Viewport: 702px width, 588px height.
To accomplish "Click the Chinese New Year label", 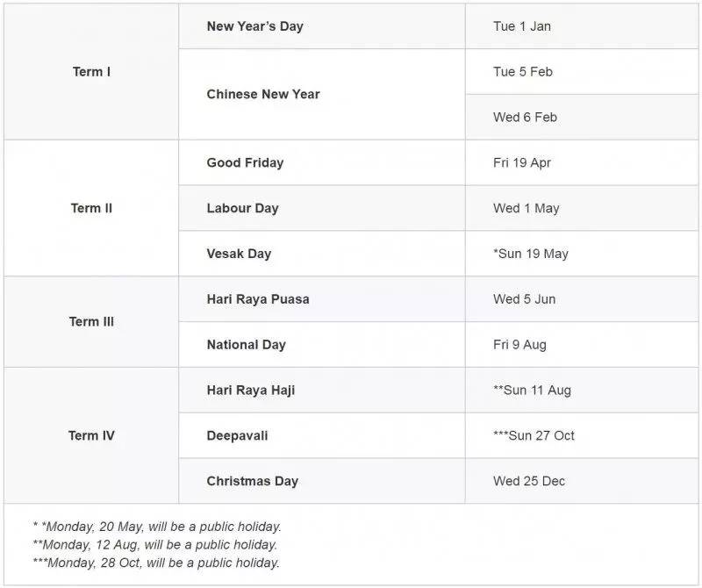I will 263,94.
